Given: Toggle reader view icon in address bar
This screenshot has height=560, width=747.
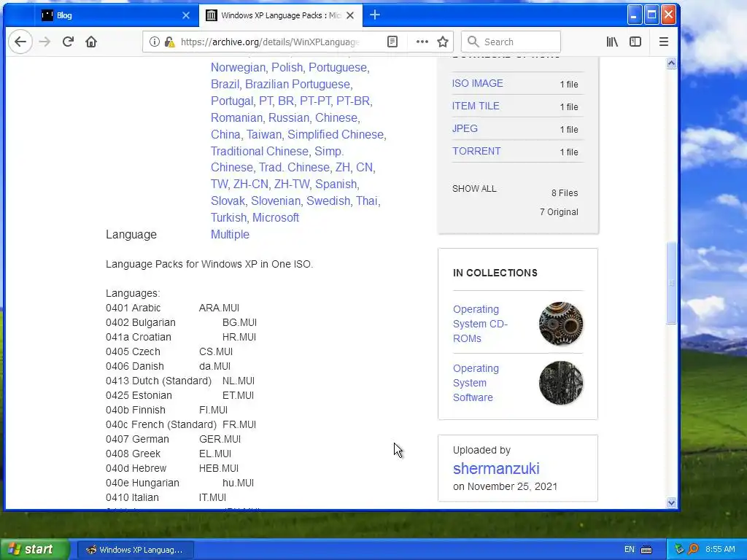Looking at the screenshot, I should (x=392, y=42).
